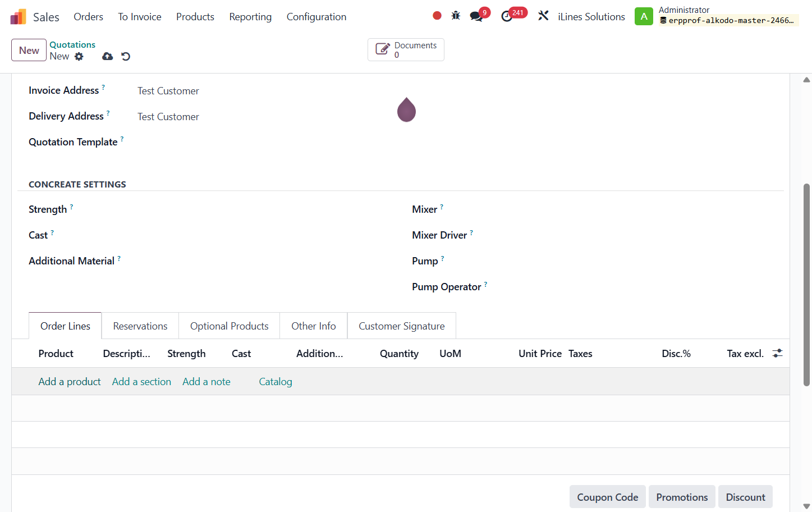Open the Reporting menu
This screenshot has width=812, height=512.
250,17
